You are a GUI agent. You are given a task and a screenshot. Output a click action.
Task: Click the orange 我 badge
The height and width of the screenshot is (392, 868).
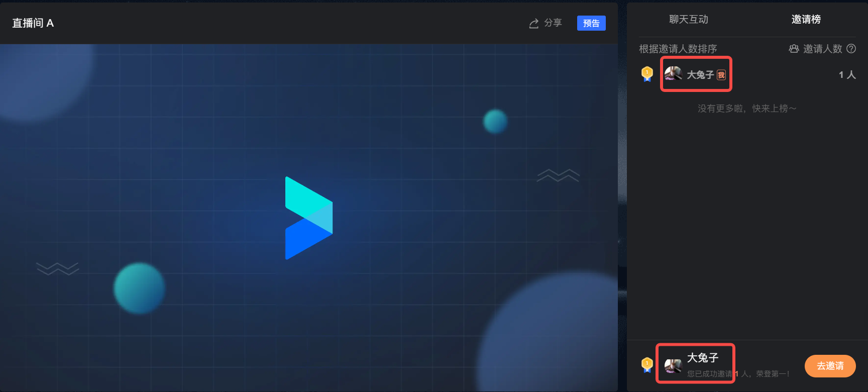721,75
